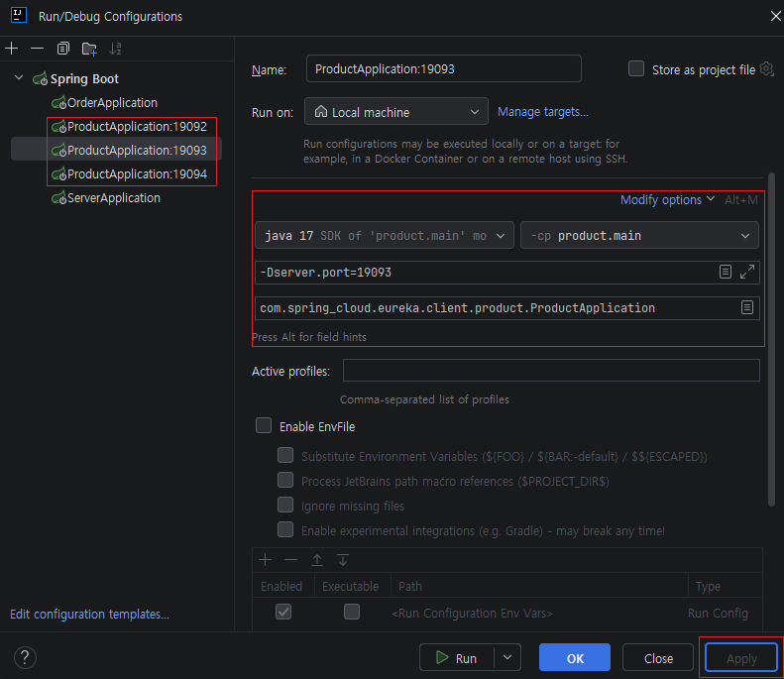Remove configuration using the minus icon
Screen dimensions: 784x679
[37, 49]
